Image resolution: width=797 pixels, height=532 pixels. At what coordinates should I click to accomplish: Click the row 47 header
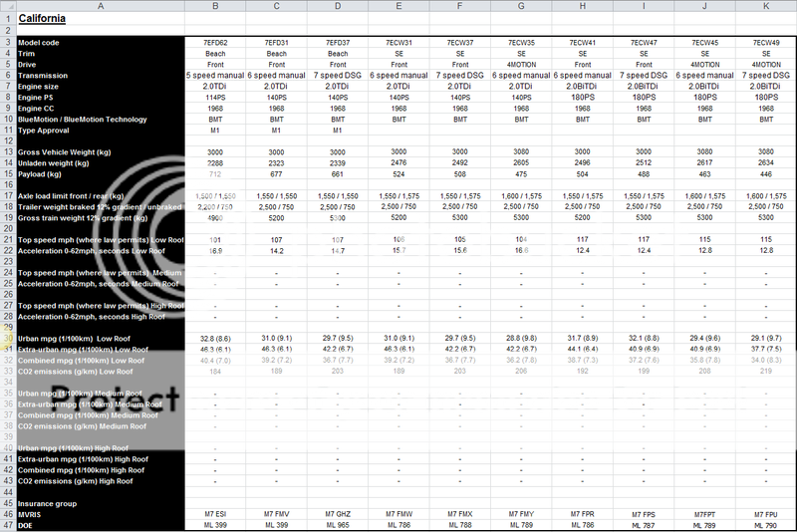tap(6, 525)
